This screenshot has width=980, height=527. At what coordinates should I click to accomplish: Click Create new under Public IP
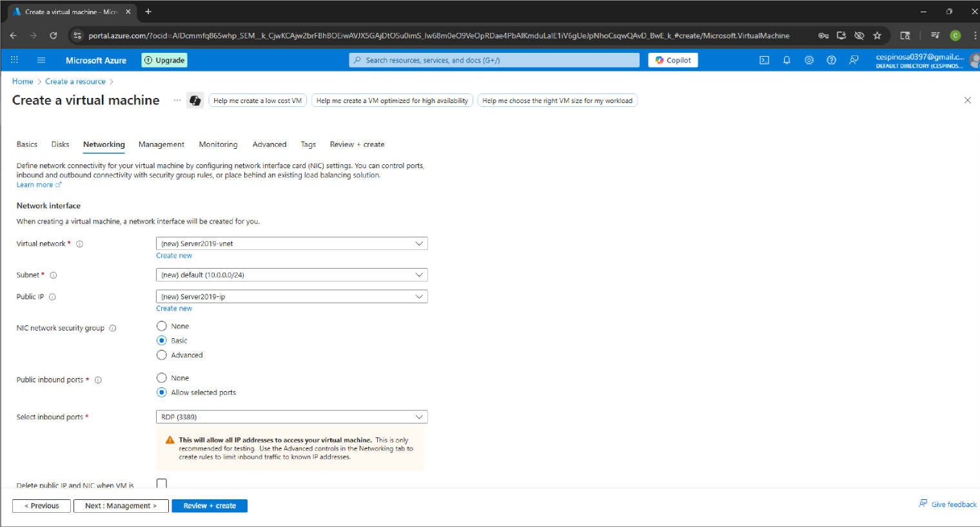tap(174, 309)
